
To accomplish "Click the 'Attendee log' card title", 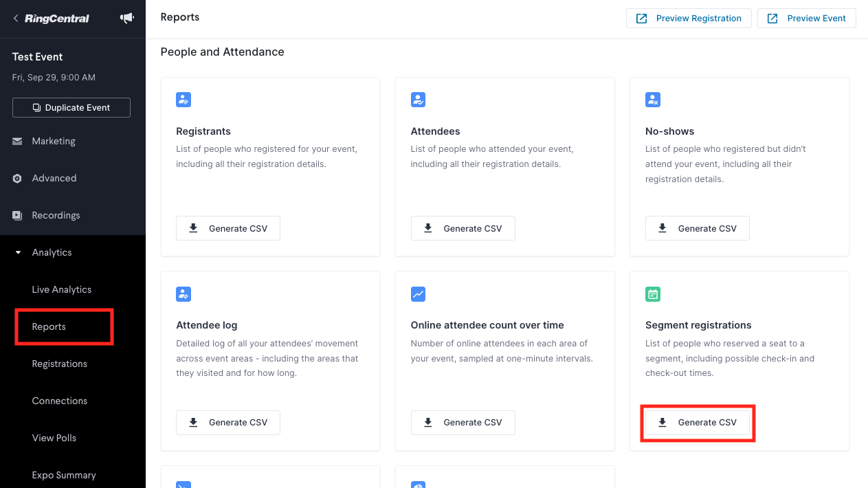I will point(207,325).
